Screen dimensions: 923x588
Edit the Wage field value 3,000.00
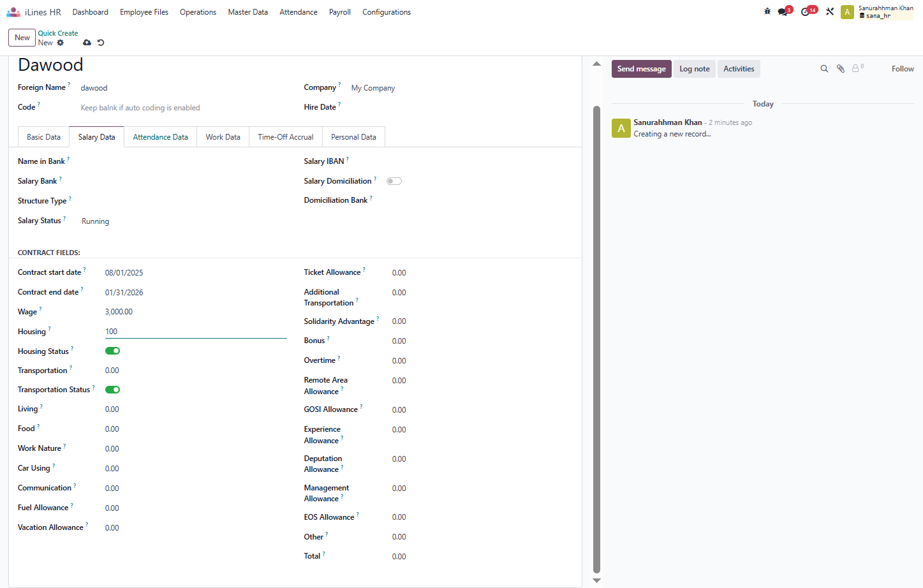click(196, 312)
